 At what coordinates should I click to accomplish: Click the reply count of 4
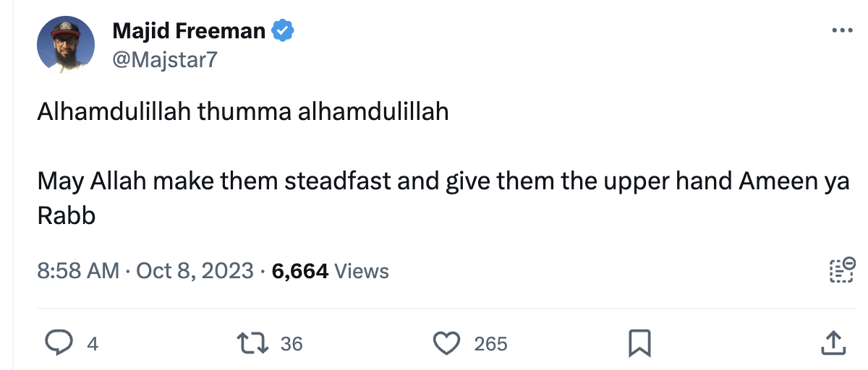pyautogui.click(x=92, y=344)
